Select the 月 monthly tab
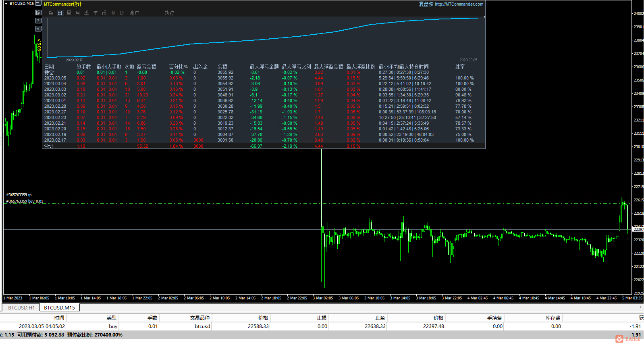Viewport: 644px width, 345px height. tap(78, 13)
